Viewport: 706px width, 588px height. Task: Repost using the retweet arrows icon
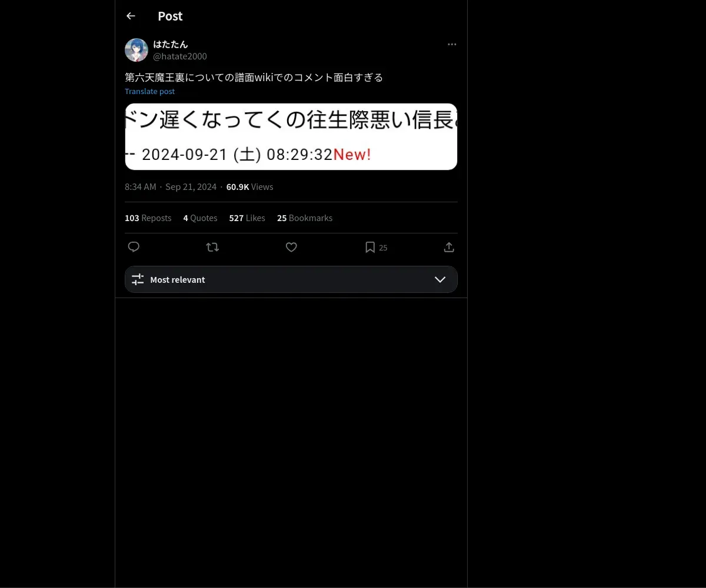point(212,247)
